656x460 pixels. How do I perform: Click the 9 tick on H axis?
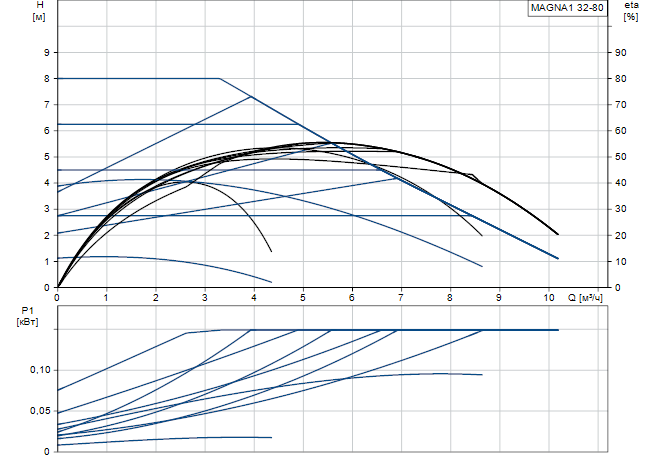[x=47, y=53]
